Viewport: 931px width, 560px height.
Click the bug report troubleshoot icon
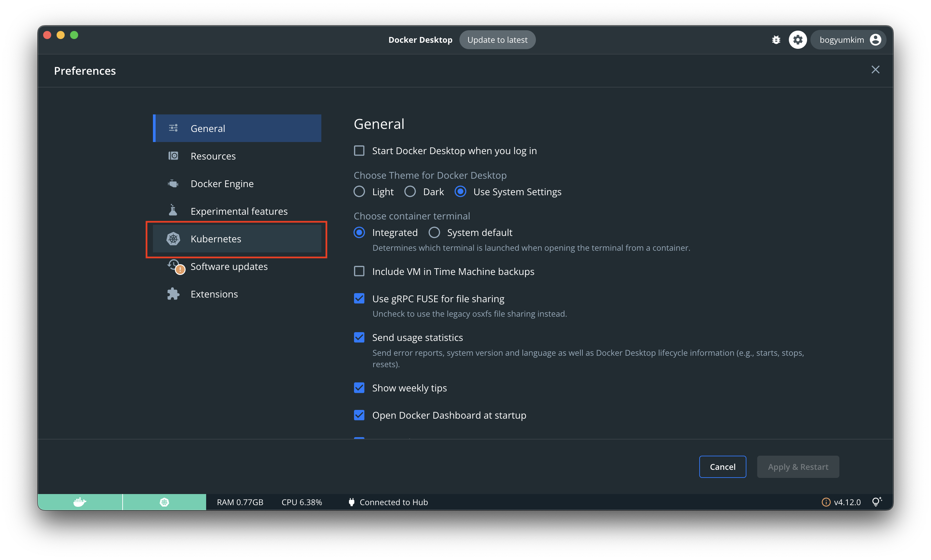(776, 40)
